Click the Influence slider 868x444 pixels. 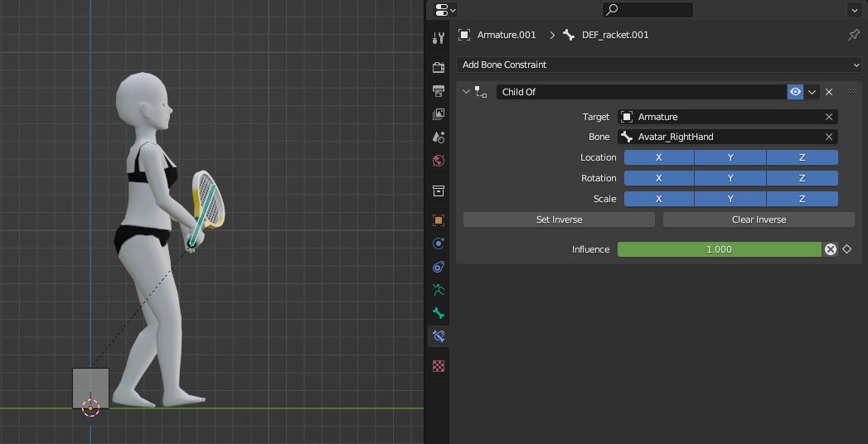click(719, 249)
